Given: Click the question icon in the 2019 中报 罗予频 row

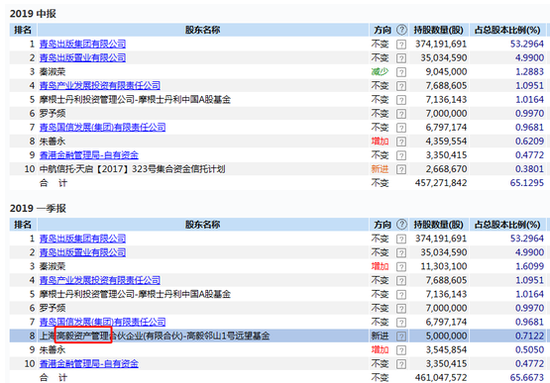Looking at the screenshot, I should tap(401, 114).
